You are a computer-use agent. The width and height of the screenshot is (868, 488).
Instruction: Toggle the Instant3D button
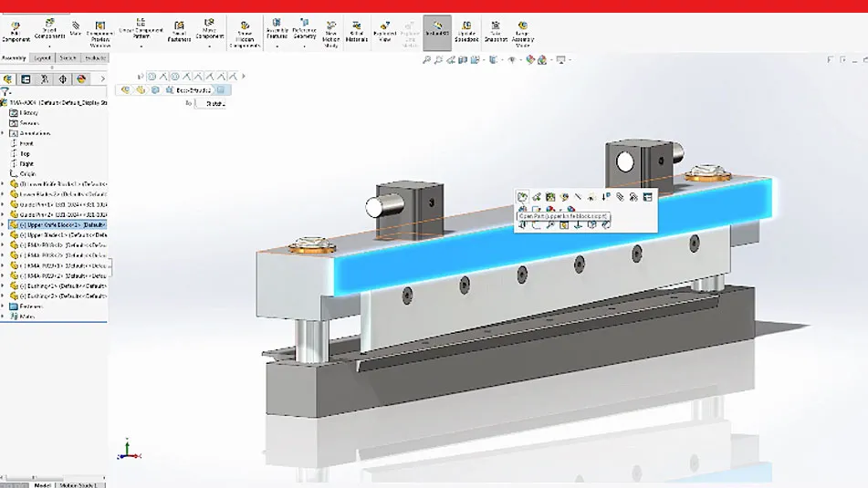pos(437,32)
